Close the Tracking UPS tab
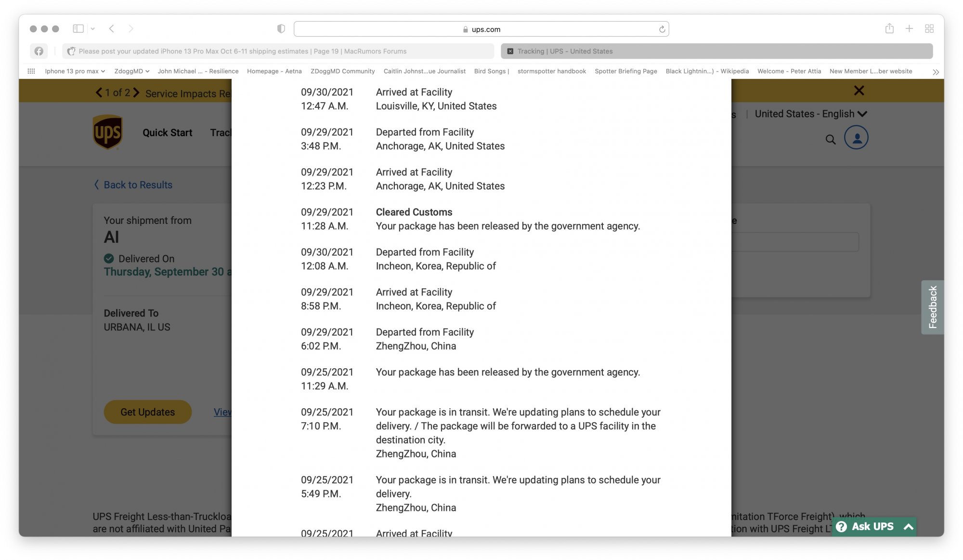 pyautogui.click(x=510, y=51)
